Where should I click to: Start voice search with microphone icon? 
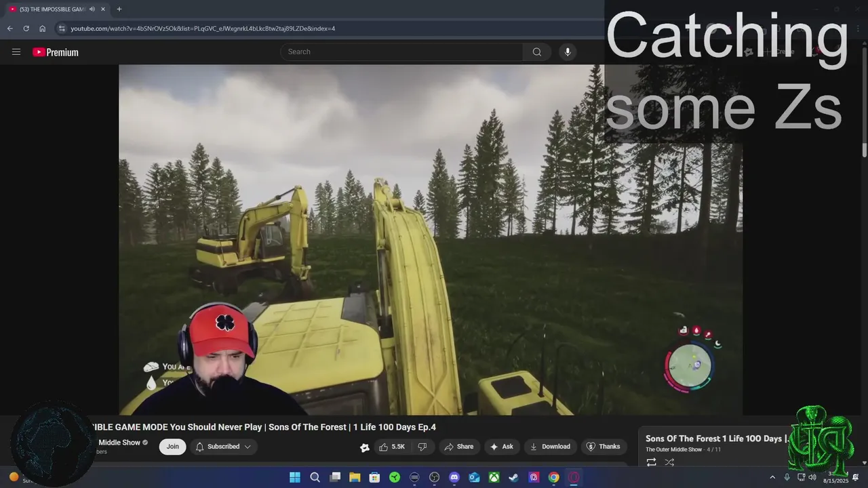coord(568,52)
